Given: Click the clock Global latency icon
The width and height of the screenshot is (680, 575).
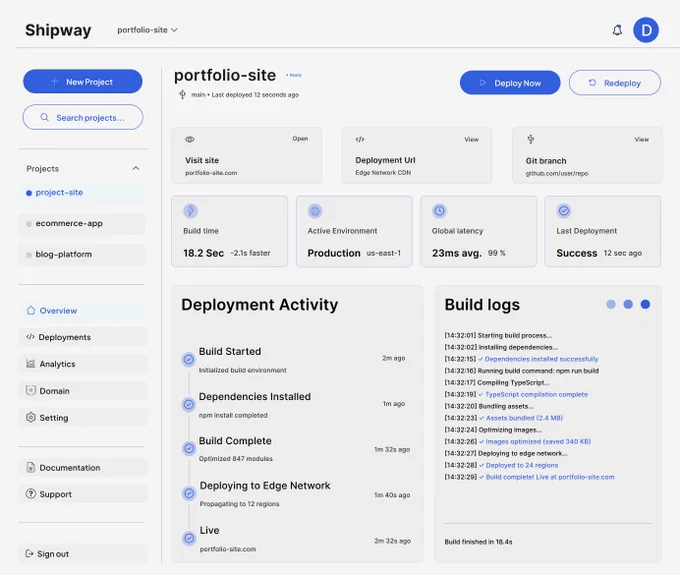Looking at the screenshot, I should pyautogui.click(x=439, y=211).
